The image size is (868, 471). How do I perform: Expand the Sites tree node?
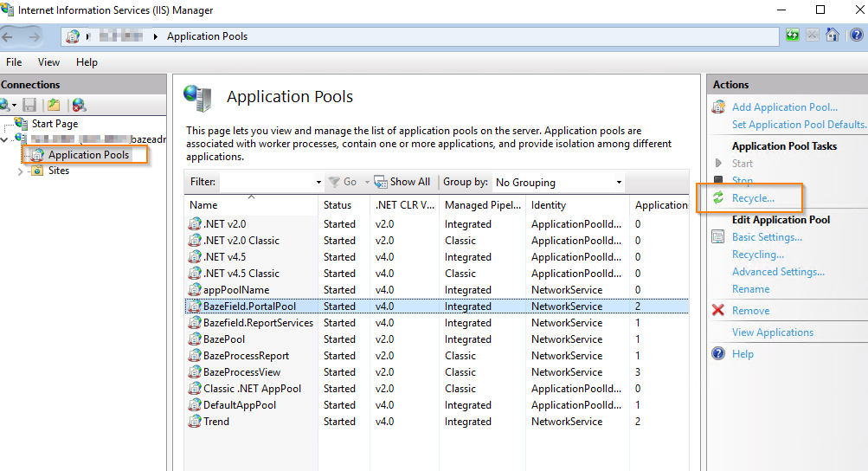(x=21, y=171)
